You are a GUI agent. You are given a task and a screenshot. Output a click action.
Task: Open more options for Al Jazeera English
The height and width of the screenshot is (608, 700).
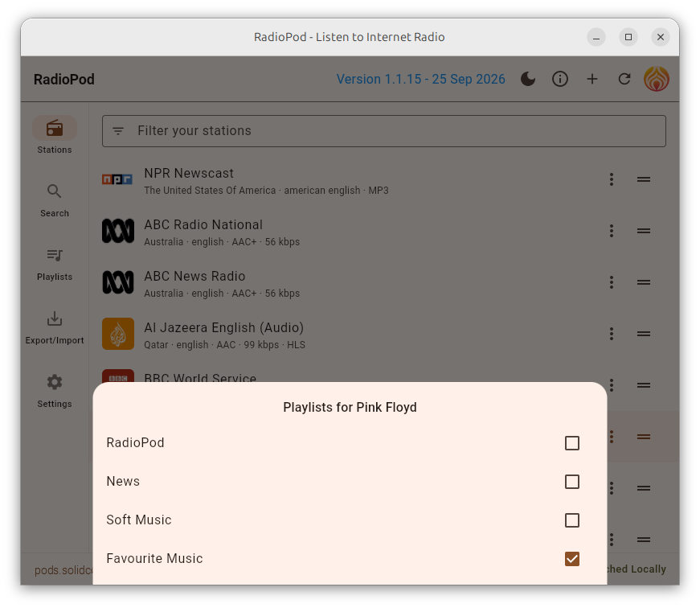pyautogui.click(x=612, y=334)
